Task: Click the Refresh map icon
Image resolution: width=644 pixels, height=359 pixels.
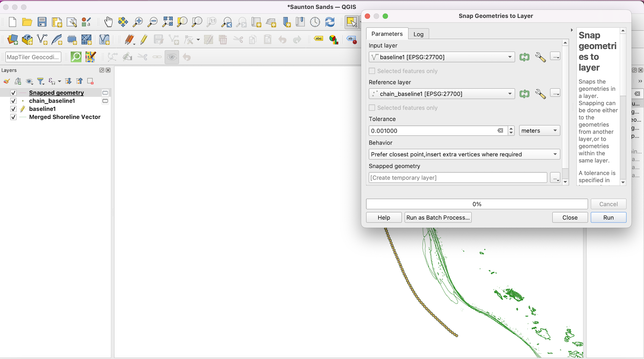Action: [x=330, y=22]
